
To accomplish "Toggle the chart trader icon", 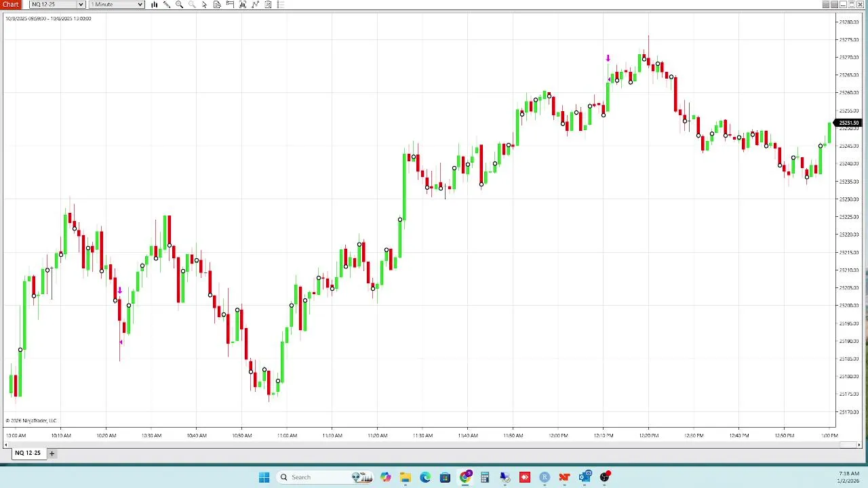I will pos(230,5).
